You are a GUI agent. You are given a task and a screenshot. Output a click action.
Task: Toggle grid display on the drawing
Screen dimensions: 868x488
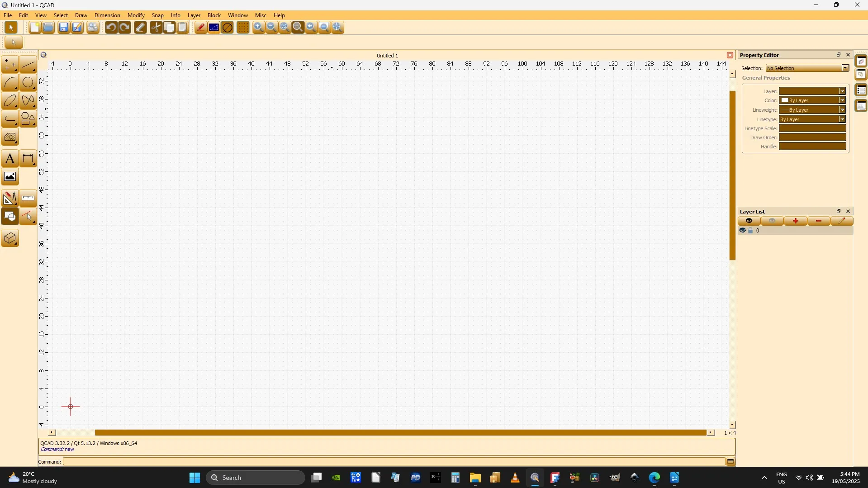pos(242,27)
